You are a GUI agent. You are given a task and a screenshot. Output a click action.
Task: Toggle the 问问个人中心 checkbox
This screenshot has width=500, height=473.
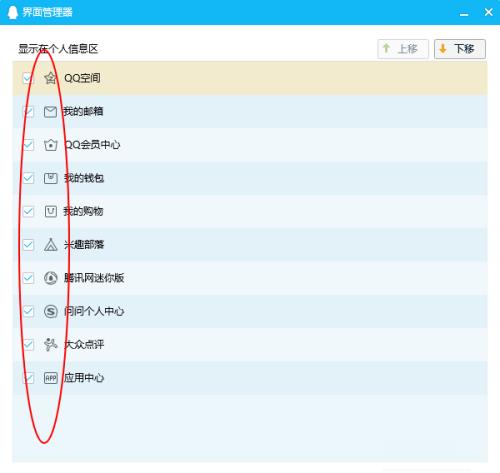tap(28, 311)
